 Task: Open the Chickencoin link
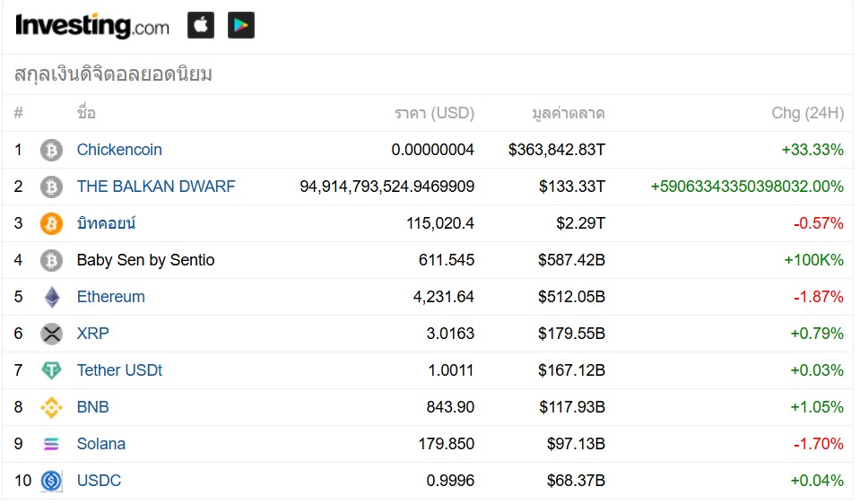coord(119,150)
